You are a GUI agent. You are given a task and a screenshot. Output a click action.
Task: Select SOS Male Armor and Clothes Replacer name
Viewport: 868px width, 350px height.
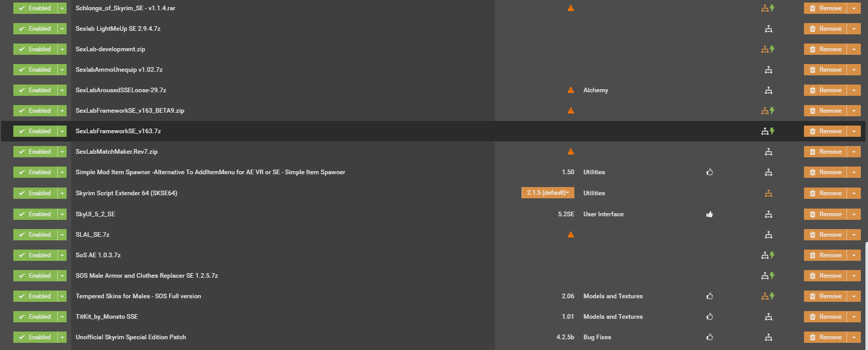147,276
